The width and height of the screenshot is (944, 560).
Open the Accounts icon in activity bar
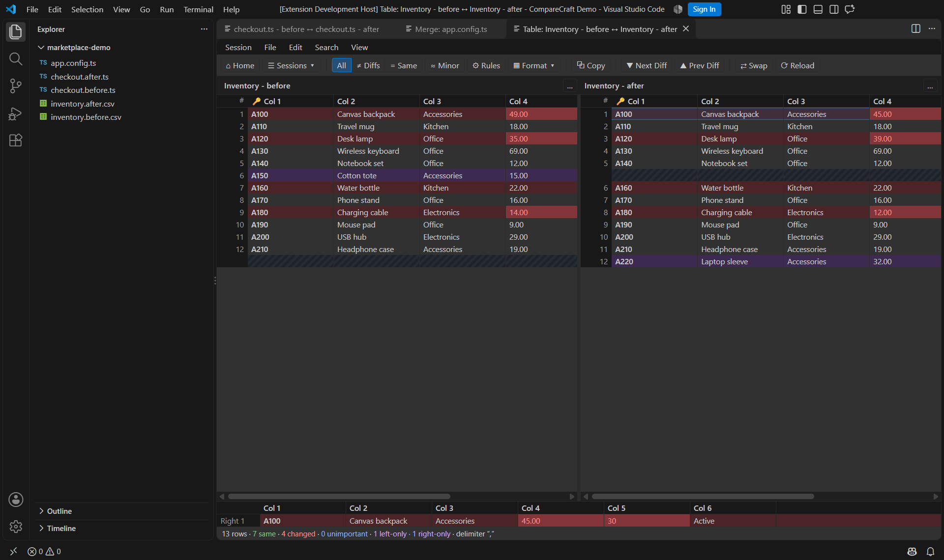(16, 500)
